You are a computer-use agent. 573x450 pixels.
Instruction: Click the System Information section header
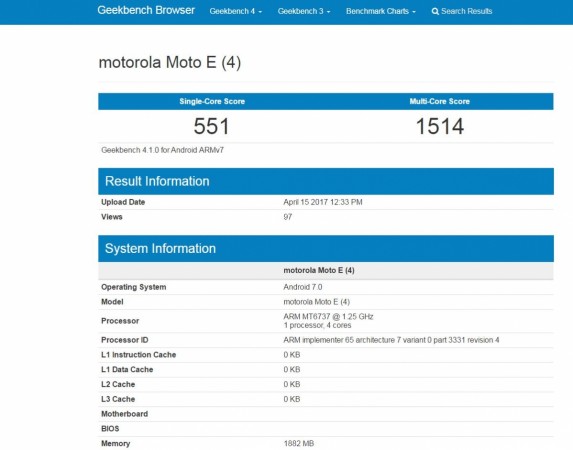click(326, 248)
